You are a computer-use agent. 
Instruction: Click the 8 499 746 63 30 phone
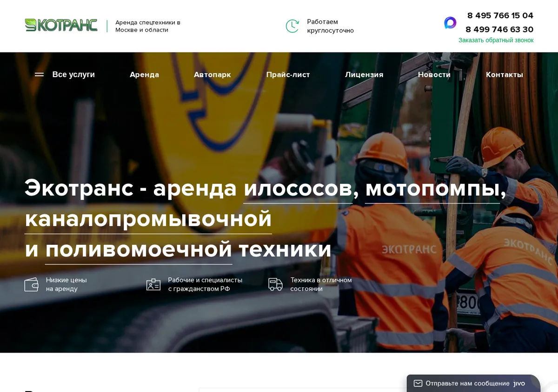click(499, 29)
